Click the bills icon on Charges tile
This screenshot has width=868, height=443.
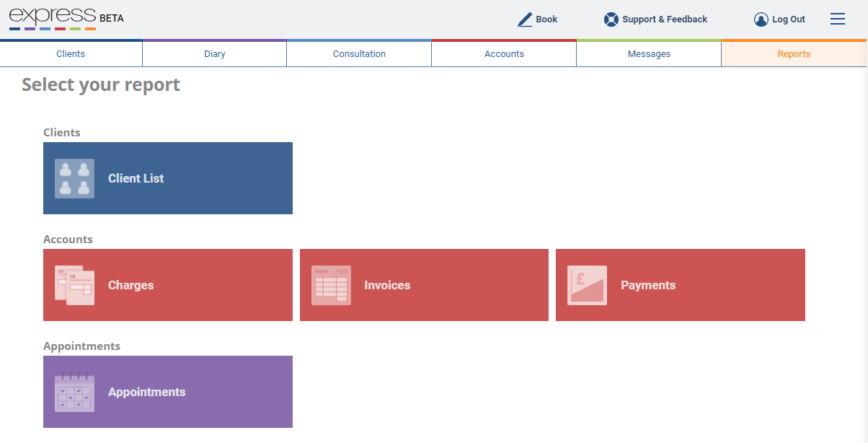click(x=75, y=285)
